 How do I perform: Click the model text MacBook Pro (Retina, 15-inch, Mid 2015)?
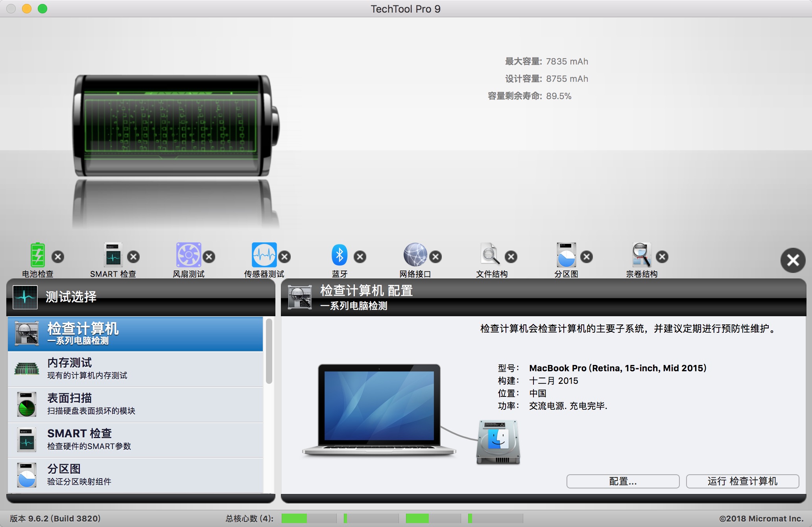click(618, 368)
